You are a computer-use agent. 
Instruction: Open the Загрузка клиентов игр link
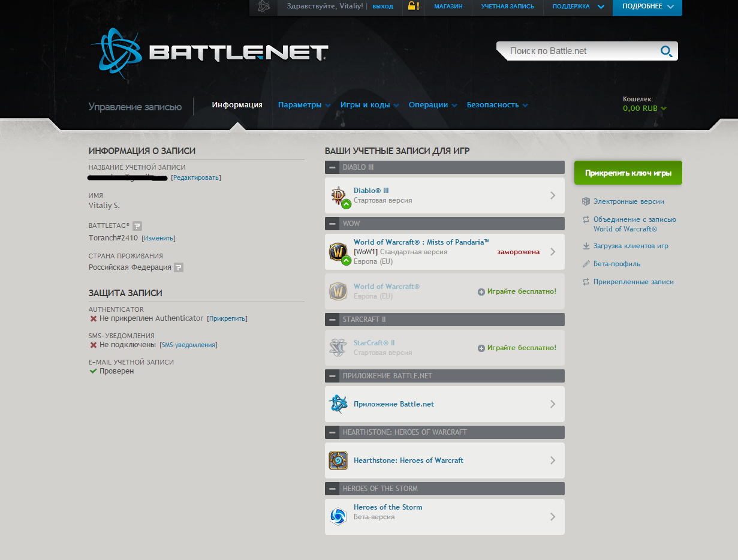[631, 246]
